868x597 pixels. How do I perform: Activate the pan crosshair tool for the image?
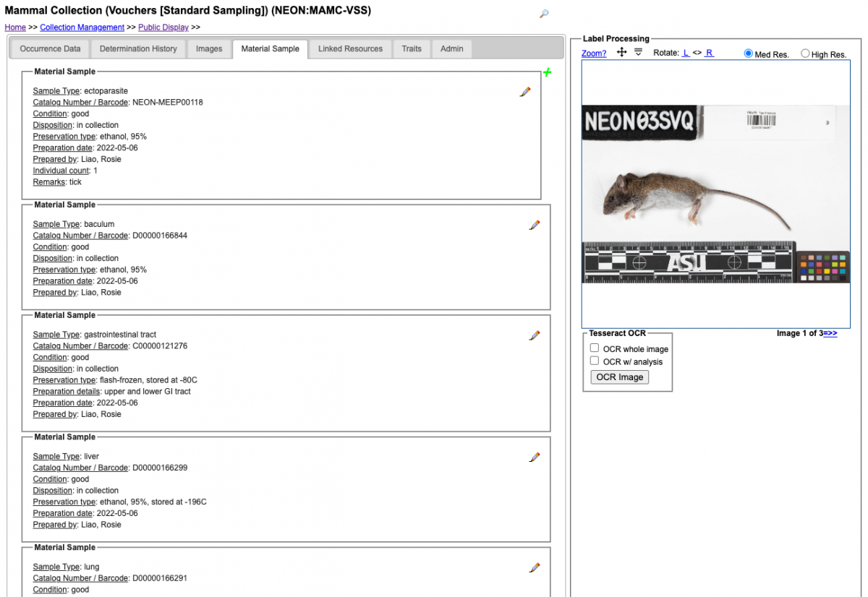click(x=621, y=53)
